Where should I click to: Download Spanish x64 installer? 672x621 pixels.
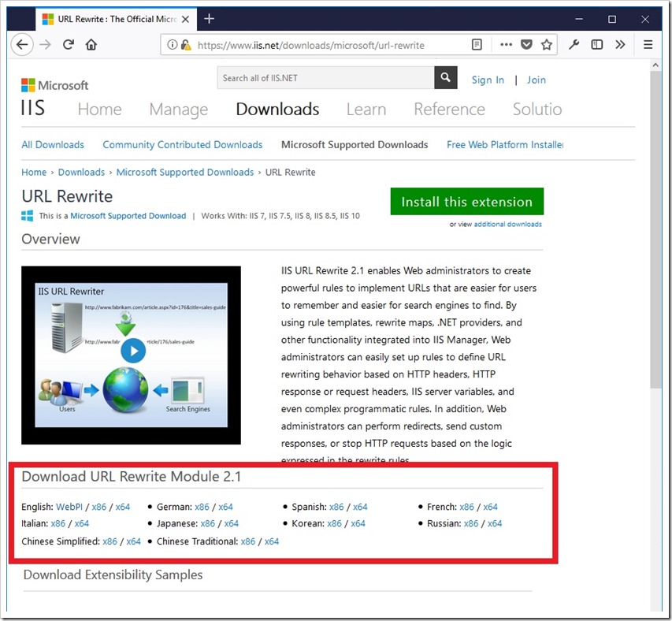pyautogui.click(x=360, y=507)
